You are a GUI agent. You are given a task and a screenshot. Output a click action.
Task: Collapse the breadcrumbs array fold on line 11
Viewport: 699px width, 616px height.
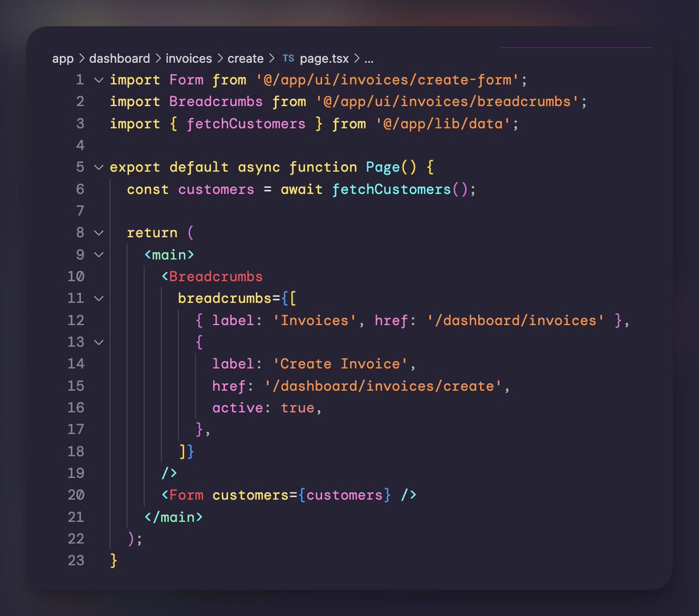click(x=98, y=298)
